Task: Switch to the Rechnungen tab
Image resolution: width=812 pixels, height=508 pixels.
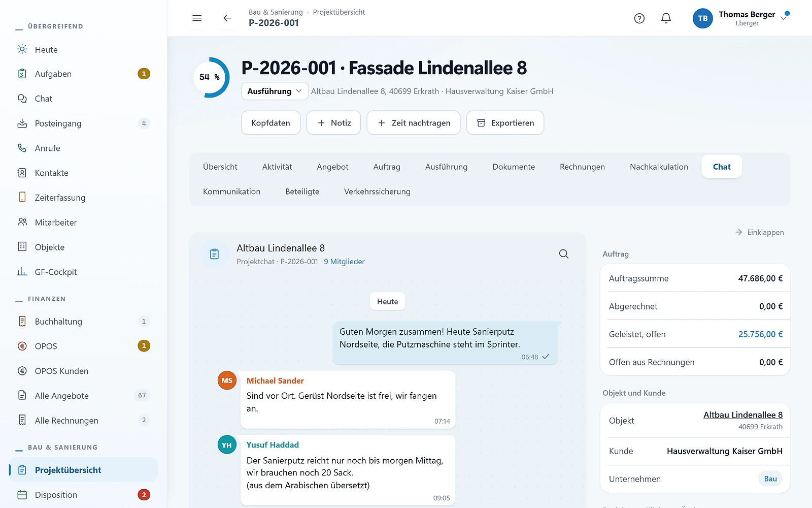Action: (x=582, y=167)
